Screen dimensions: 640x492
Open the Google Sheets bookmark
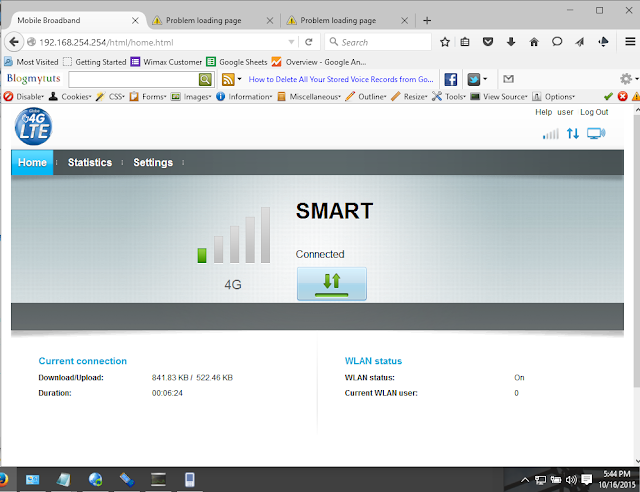coord(237,62)
